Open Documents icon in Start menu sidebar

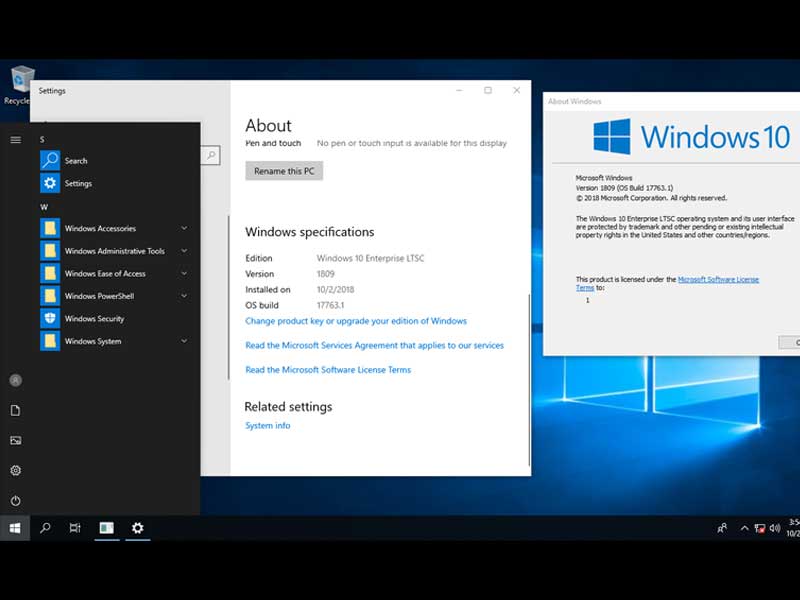point(15,410)
